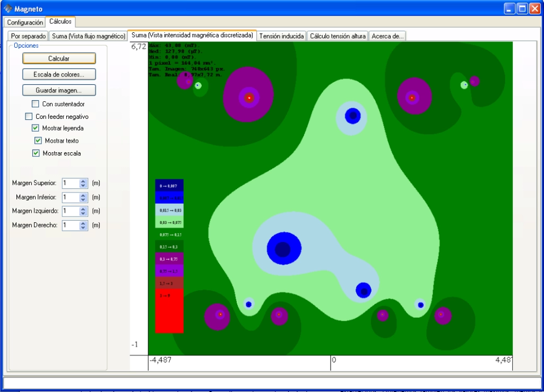Increase Margen Superior with up arrow

tap(83, 181)
